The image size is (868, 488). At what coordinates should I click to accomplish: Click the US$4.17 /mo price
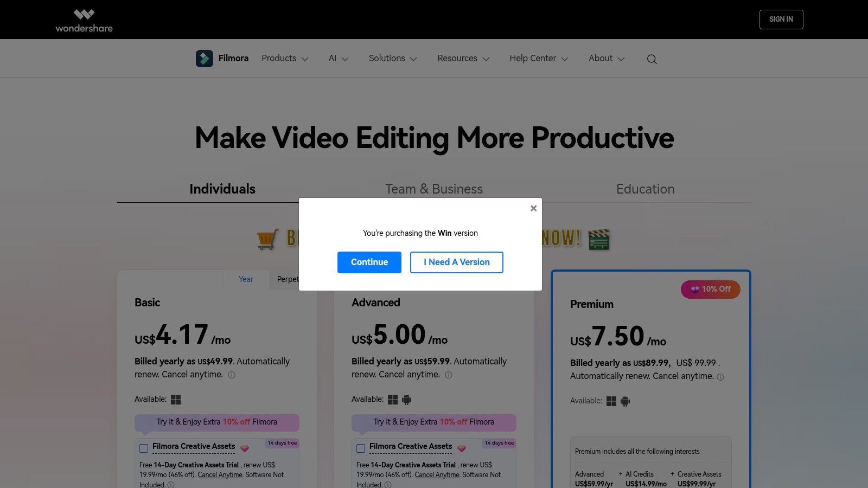click(x=183, y=335)
